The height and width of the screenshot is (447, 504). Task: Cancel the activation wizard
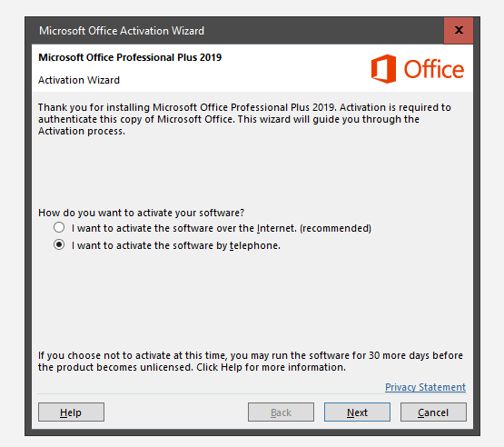433,412
